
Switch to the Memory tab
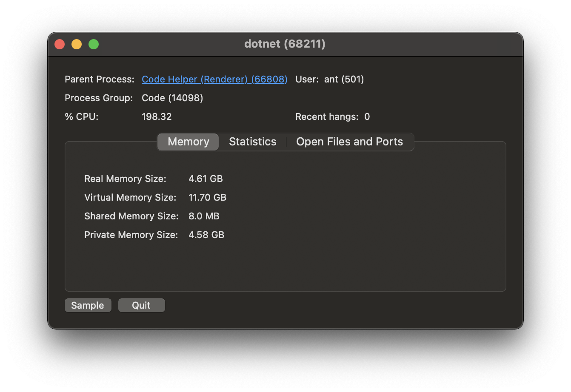pyautogui.click(x=188, y=142)
